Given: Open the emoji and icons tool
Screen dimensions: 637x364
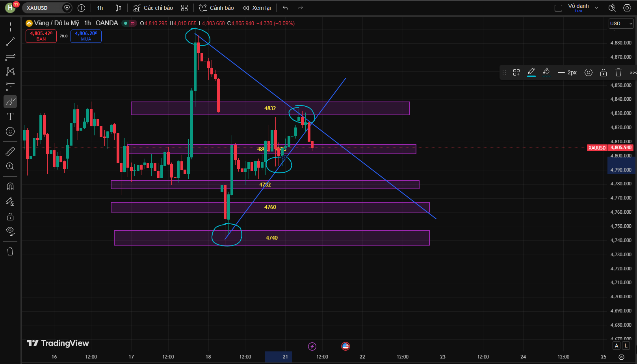Looking at the screenshot, I should coord(10,131).
